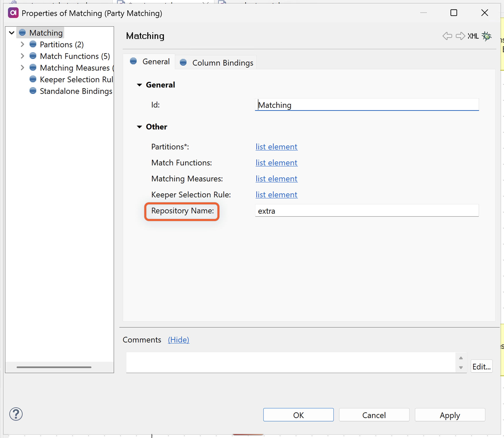504x438 pixels.
Task: Collapse the Matching root tree node
Action: pos(12,33)
